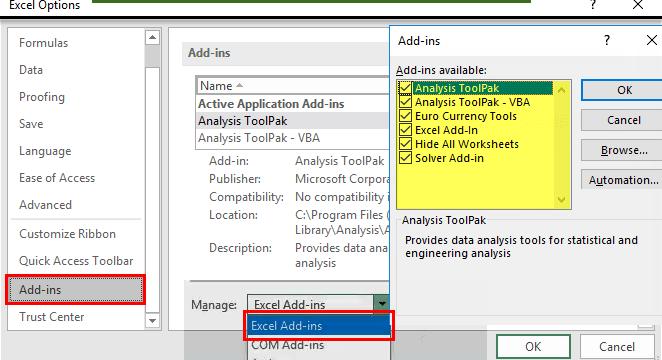Select Analysis ToolPak row in Name list
This screenshot has width=662, height=360.
pyautogui.click(x=292, y=121)
